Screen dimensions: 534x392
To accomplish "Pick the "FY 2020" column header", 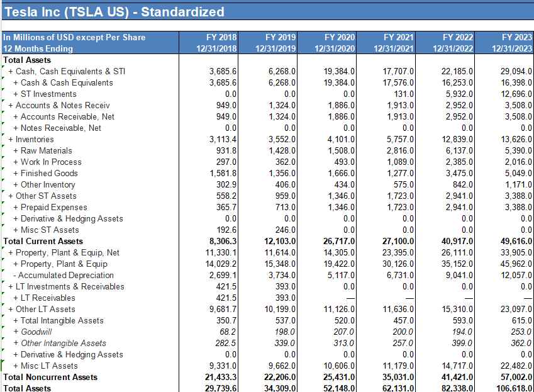I will coord(340,38).
